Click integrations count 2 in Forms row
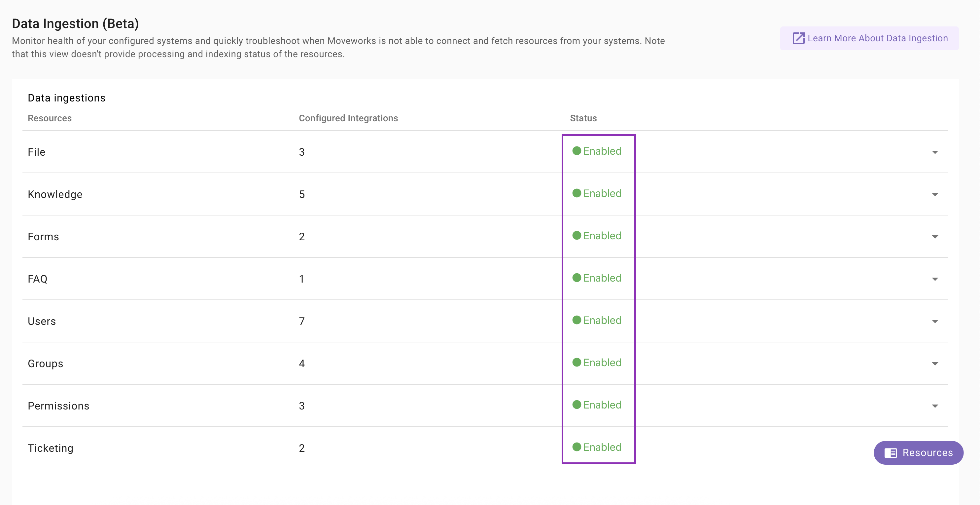980x505 pixels. [x=302, y=237]
